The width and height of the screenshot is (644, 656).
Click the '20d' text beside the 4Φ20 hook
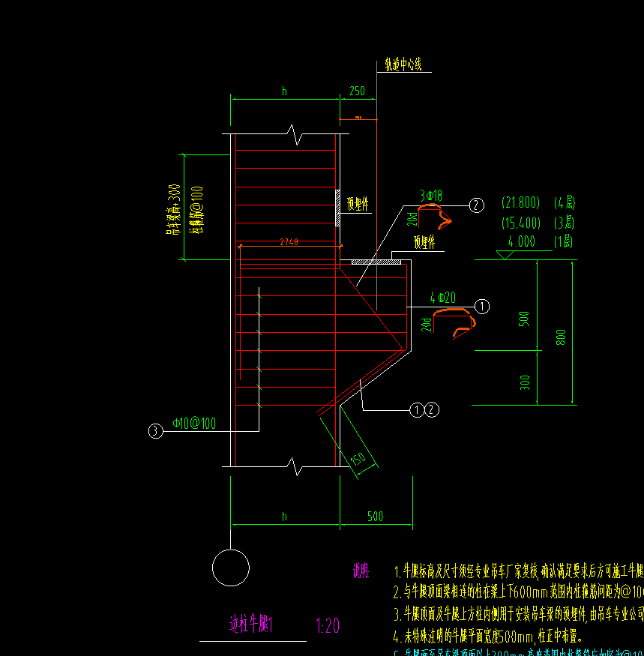coord(427,325)
